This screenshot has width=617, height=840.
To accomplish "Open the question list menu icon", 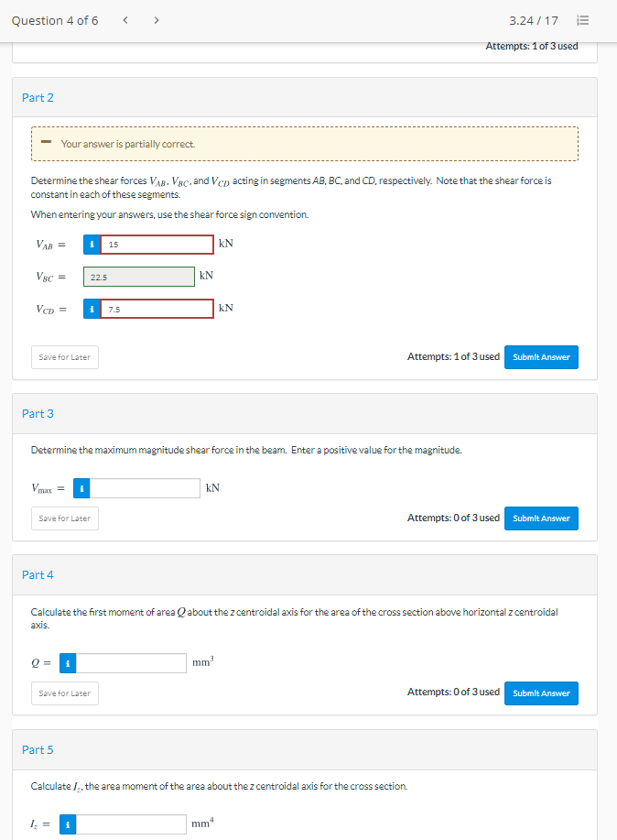I will 585,20.
